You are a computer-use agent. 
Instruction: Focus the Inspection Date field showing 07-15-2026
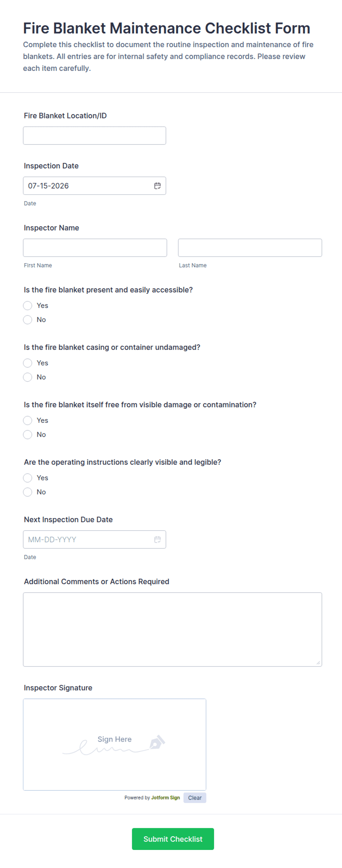click(x=95, y=186)
